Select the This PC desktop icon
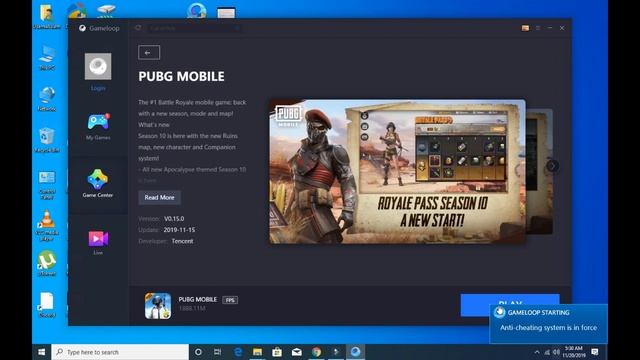 coord(47,58)
